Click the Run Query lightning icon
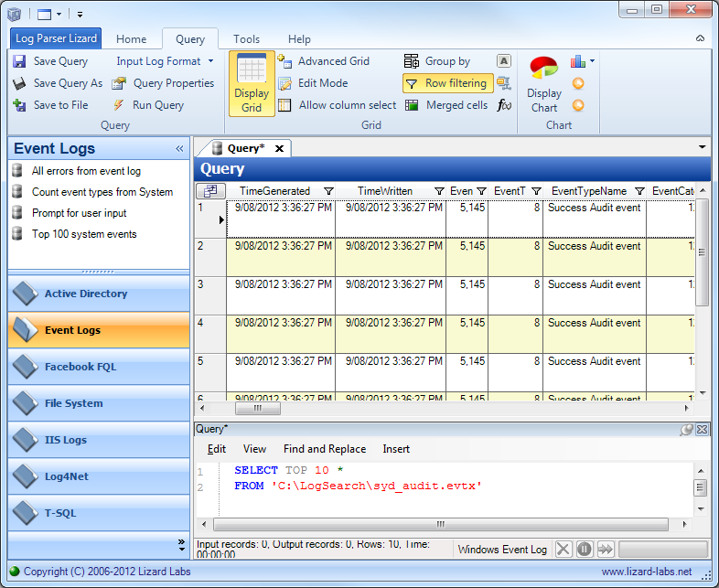719x588 pixels. (119, 105)
